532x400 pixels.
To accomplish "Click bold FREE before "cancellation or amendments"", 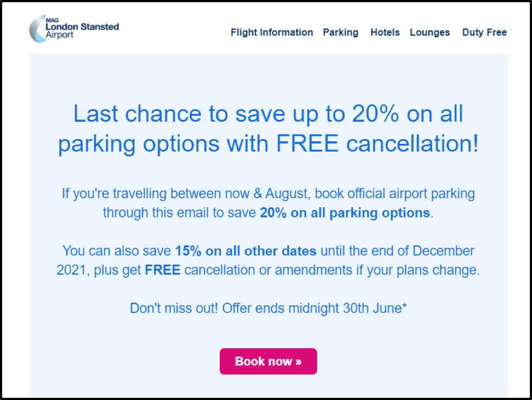I will (x=162, y=270).
